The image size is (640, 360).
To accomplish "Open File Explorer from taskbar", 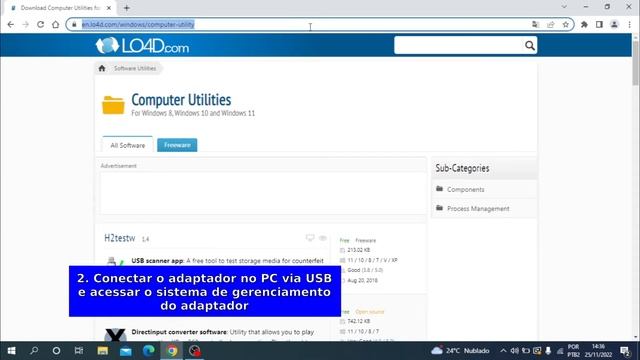I will point(102,351).
